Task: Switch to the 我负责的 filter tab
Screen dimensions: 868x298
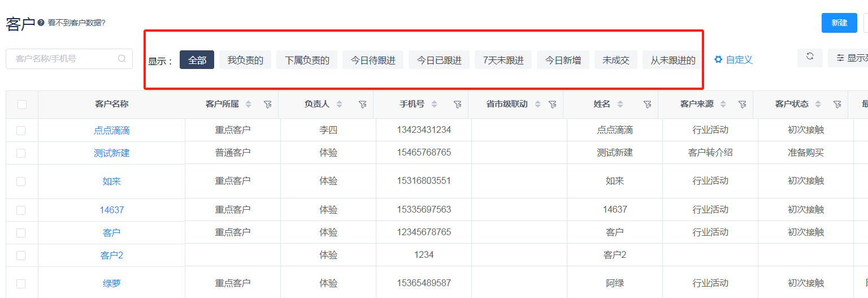Action: (245, 60)
